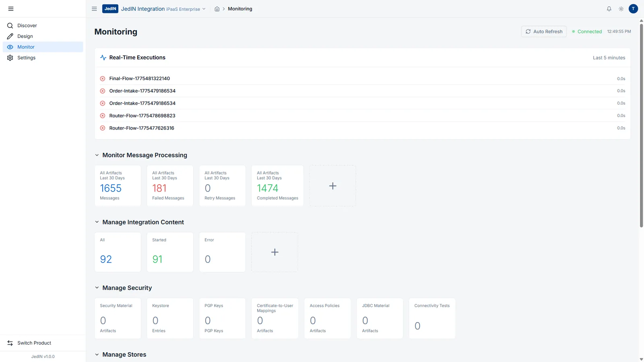Open the Connectivity Tests tile
Screen dimensions: 644x362
[432, 318]
